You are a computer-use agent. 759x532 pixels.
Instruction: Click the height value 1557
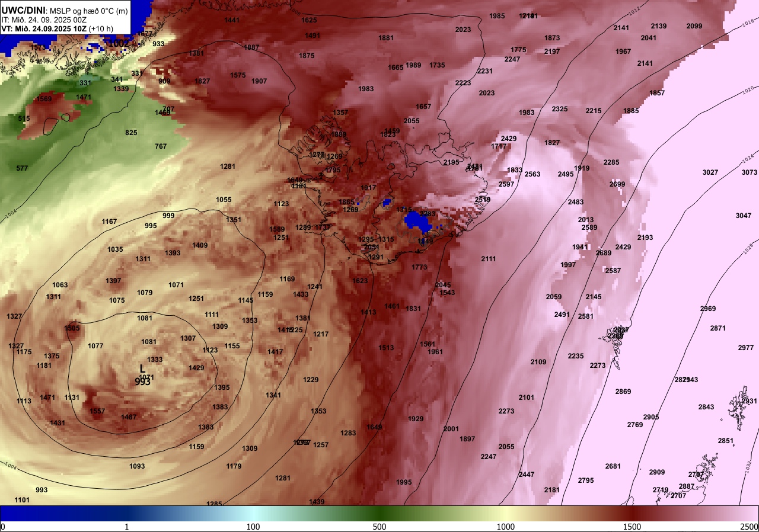tap(97, 411)
